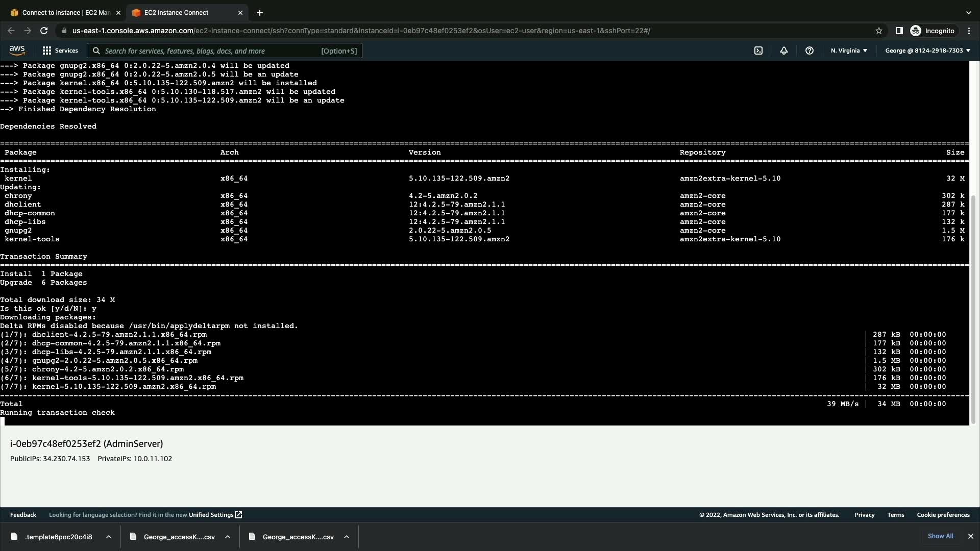Open Cookie preferences link
The image size is (980, 551).
[943, 515]
